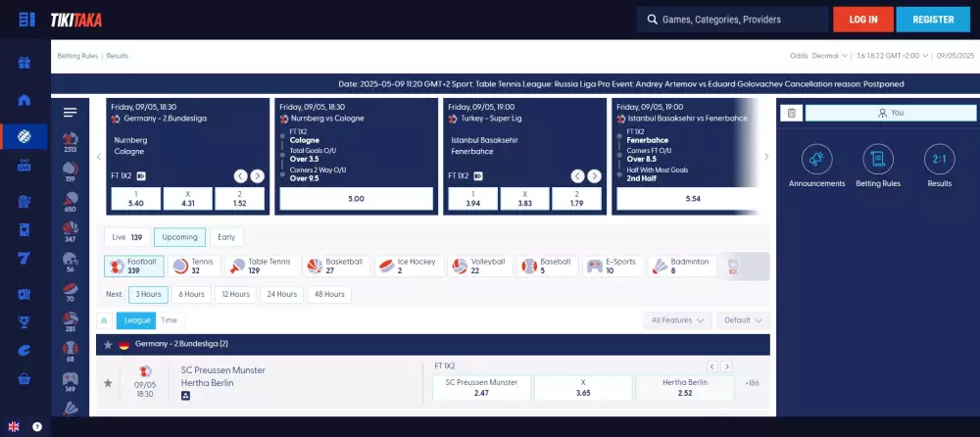Select tennis sport icon with 159 count

tap(70, 171)
